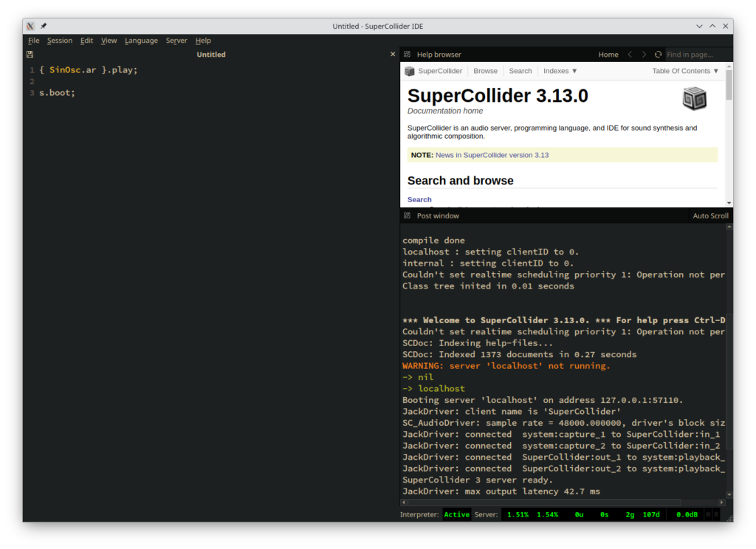Click the Help browser scroll down arrow
756x549 pixels.
(729, 203)
